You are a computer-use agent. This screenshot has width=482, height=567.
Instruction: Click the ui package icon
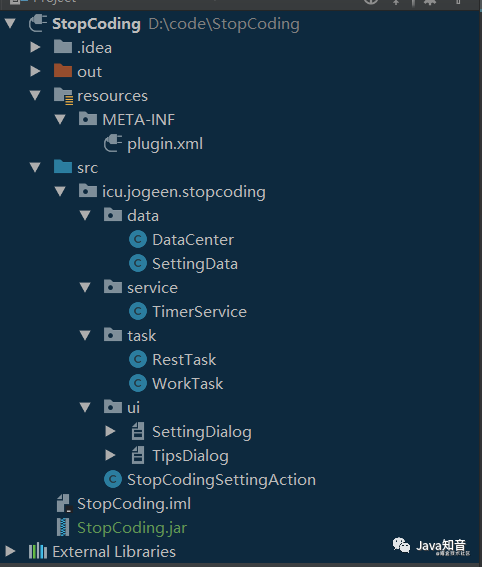tap(113, 406)
